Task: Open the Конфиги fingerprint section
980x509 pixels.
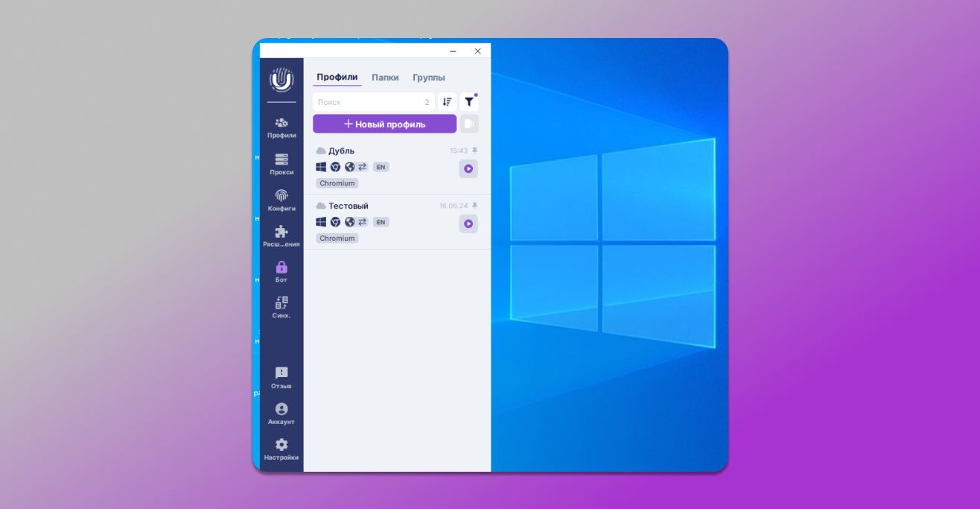Action: [x=281, y=200]
